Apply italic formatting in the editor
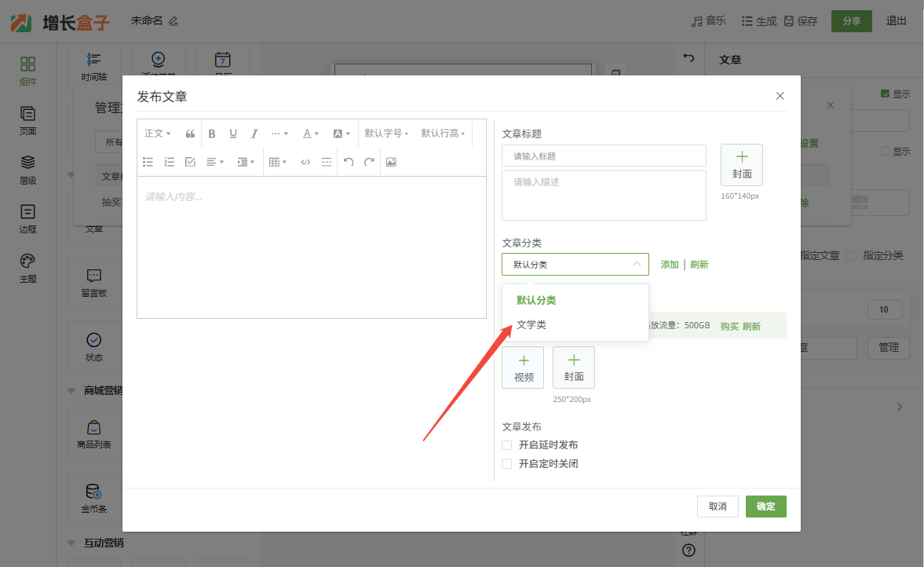Viewport: 924px width, 567px height. 254,134
